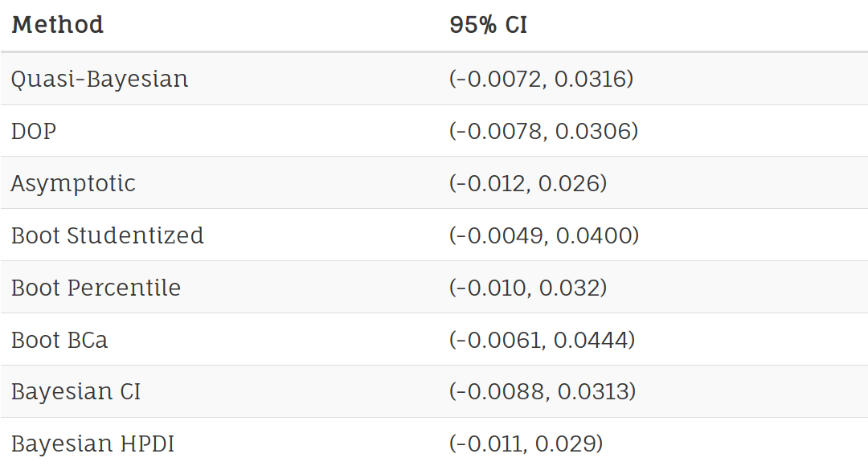Click the Boot BCa method cell

tap(59, 340)
